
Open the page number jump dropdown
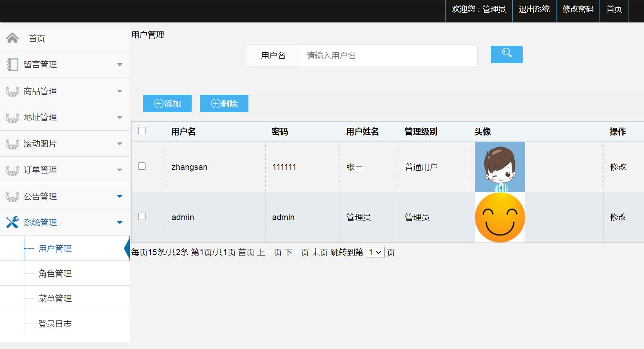click(375, 252)
